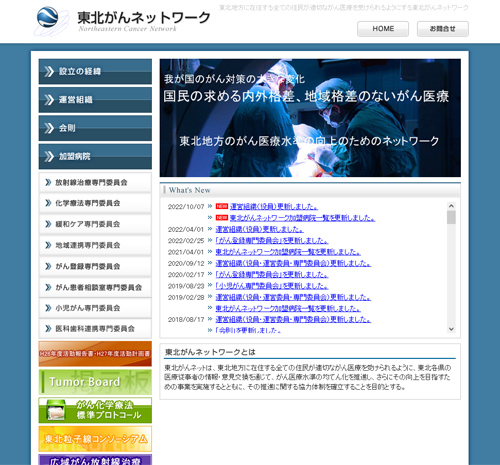Open 小児がん専門委員会 sidebar item

[95, 308]
